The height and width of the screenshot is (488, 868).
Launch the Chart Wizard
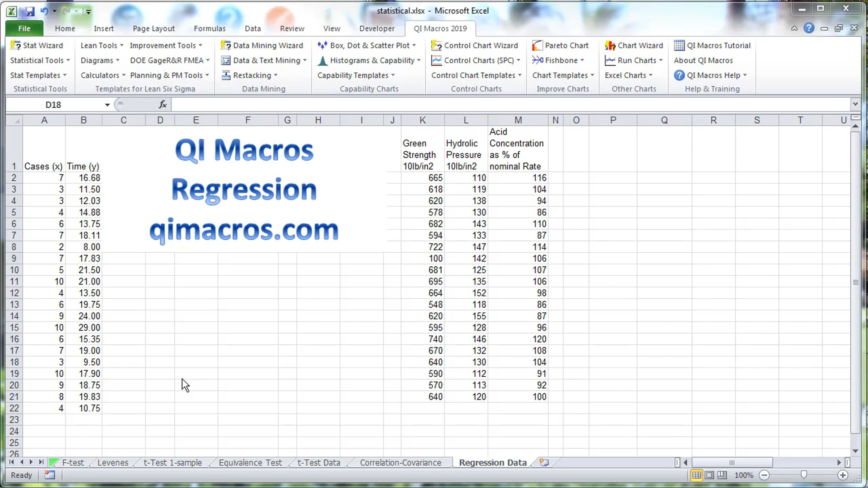point(634,45)
